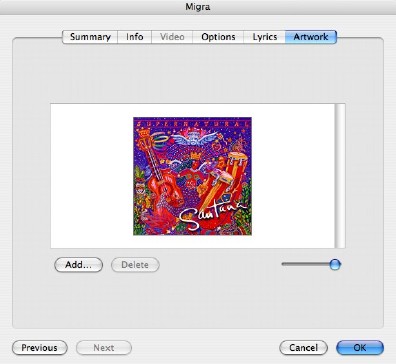The image size is (396, 364).
Task: Click the Migra window title
Action: pos(198,7)
